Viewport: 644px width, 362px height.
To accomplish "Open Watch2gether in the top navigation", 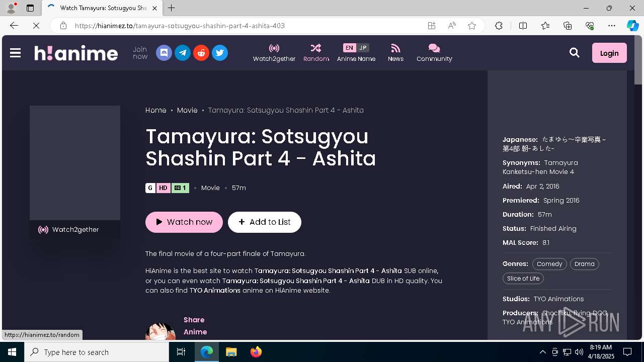I will pyautogui.click(x=274, y=53).
